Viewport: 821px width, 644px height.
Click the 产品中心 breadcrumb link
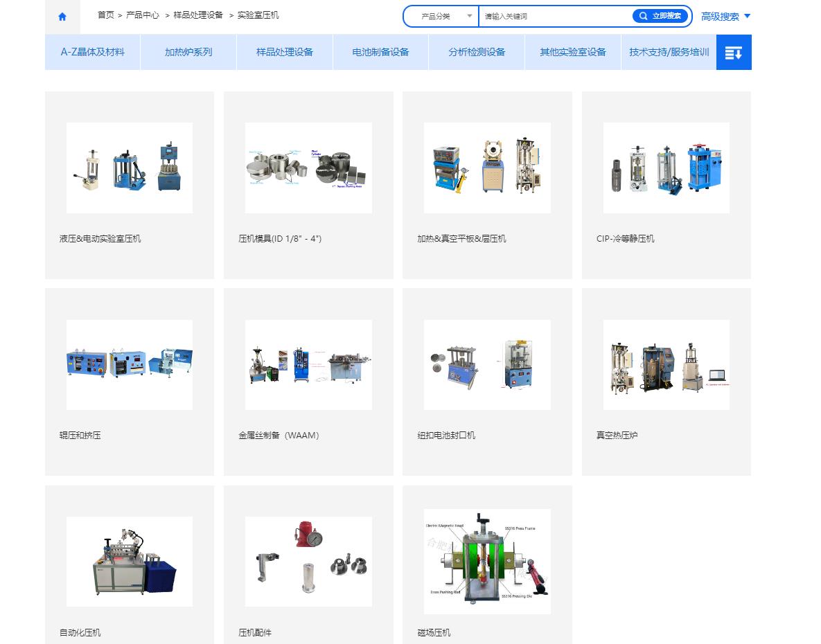coord(143,15)
